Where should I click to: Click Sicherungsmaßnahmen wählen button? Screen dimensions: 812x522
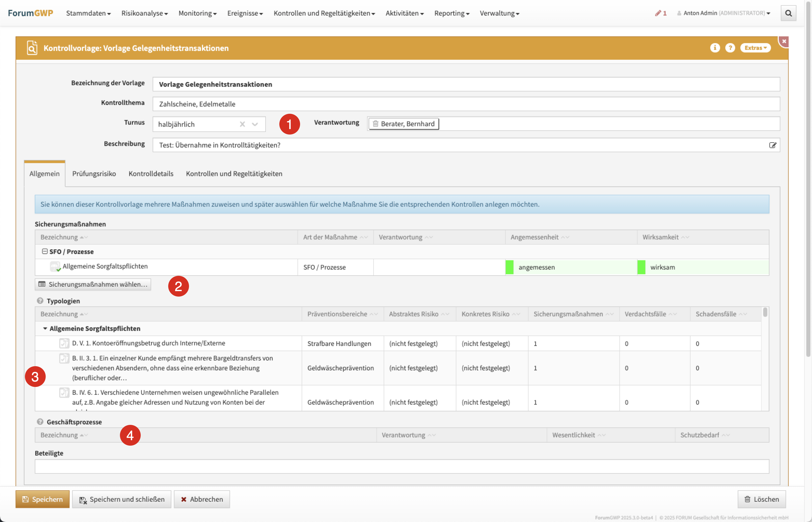click(93, 284)
